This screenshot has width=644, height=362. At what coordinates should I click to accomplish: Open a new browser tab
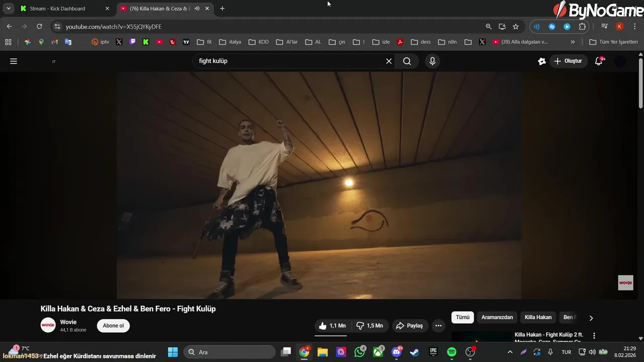[x=222, y=9]
